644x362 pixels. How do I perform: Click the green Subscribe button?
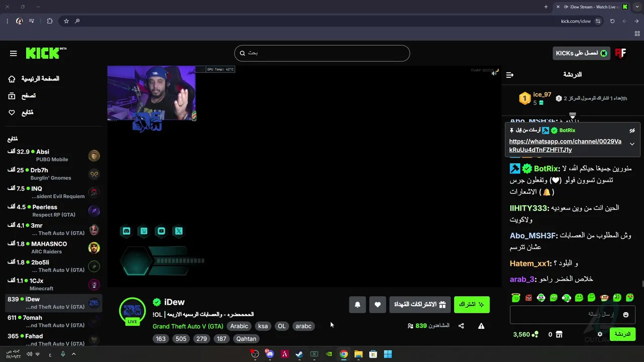click(x=471, y=305)
